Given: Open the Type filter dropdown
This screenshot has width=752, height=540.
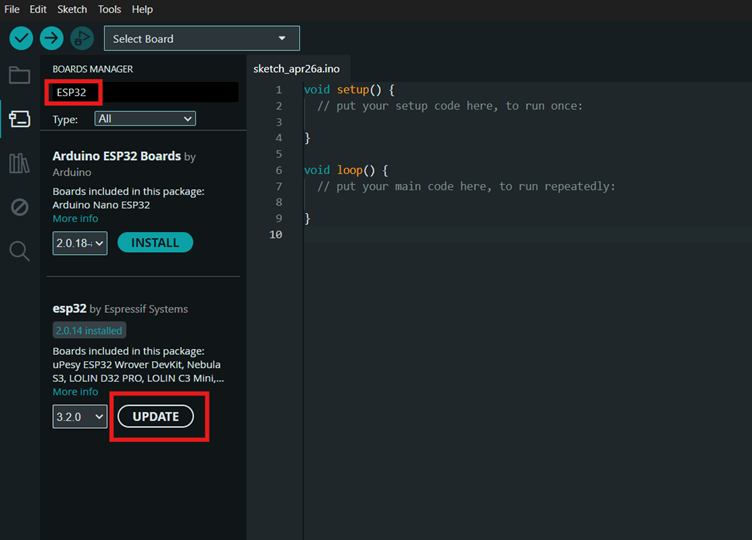Looking at the screenshot, I should point(145,119).
